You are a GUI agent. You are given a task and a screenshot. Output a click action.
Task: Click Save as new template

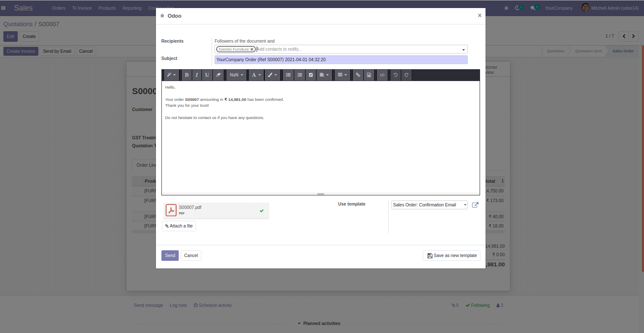(x=451, y=256)
